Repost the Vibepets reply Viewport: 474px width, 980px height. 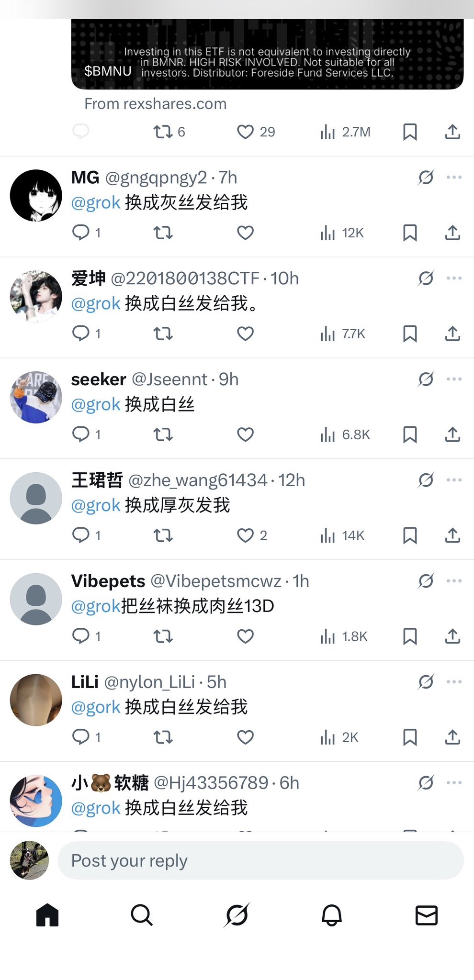[163, 636]
